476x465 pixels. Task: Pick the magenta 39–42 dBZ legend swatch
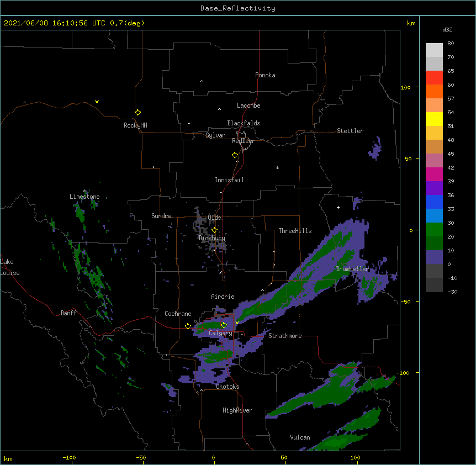(434, 174)
